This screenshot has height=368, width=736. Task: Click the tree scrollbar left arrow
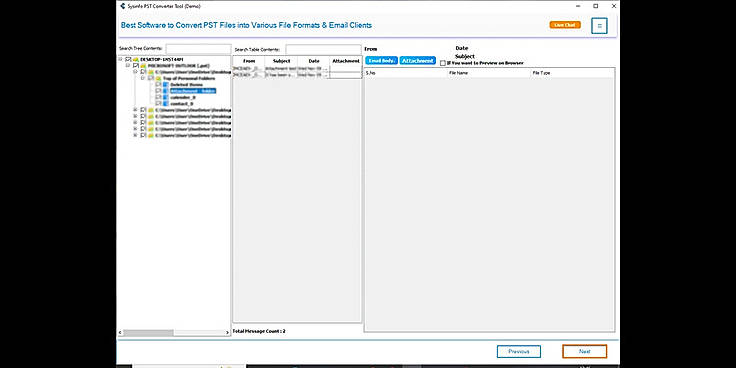click(x=120, y=332)
